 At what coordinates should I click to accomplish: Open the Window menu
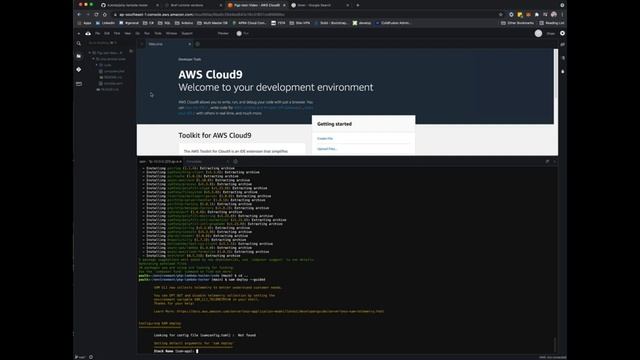pyautogui.click(x=171, y=33)
